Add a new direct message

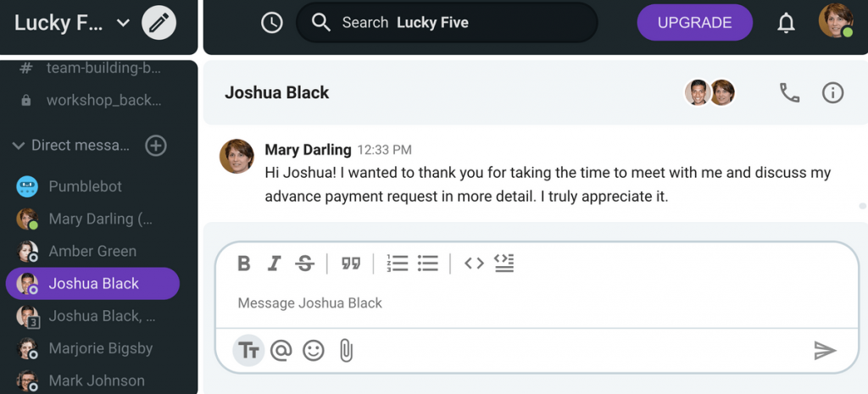[156, 146]
